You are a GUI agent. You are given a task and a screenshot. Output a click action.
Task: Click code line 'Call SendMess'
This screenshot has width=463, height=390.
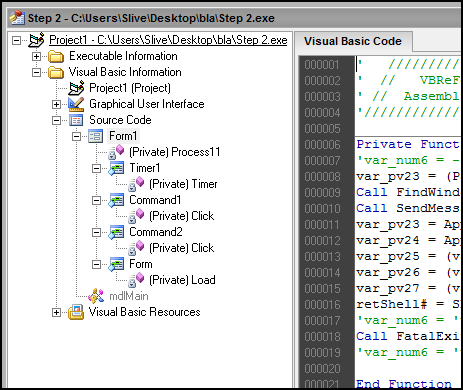408,208
